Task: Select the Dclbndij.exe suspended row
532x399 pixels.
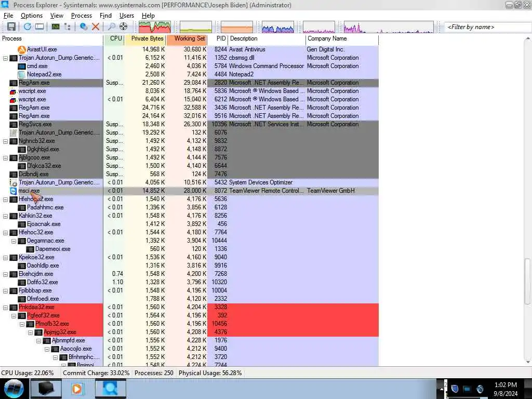Action: (189, 175)
